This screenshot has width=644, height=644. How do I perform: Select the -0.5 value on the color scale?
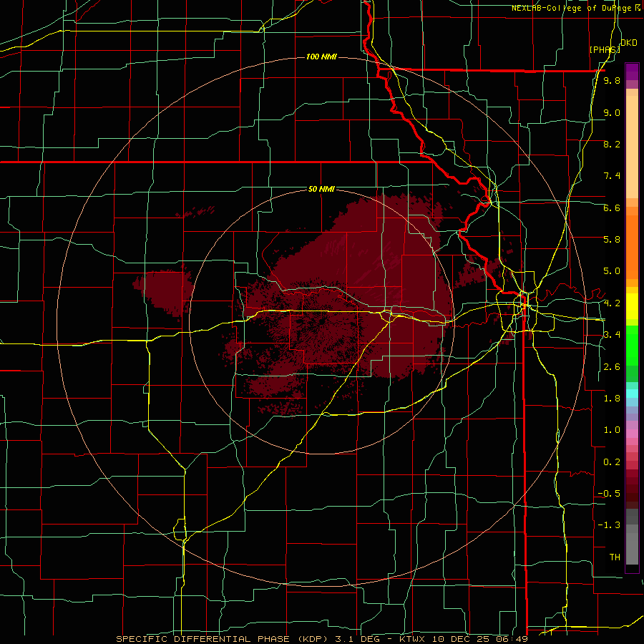click(x=609, y=493)
